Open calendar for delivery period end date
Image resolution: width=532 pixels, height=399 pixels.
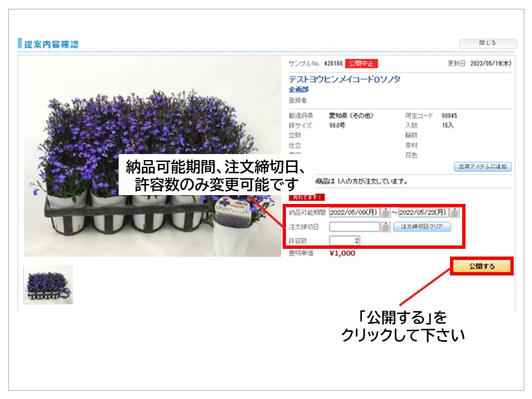[x=454, y=213]
